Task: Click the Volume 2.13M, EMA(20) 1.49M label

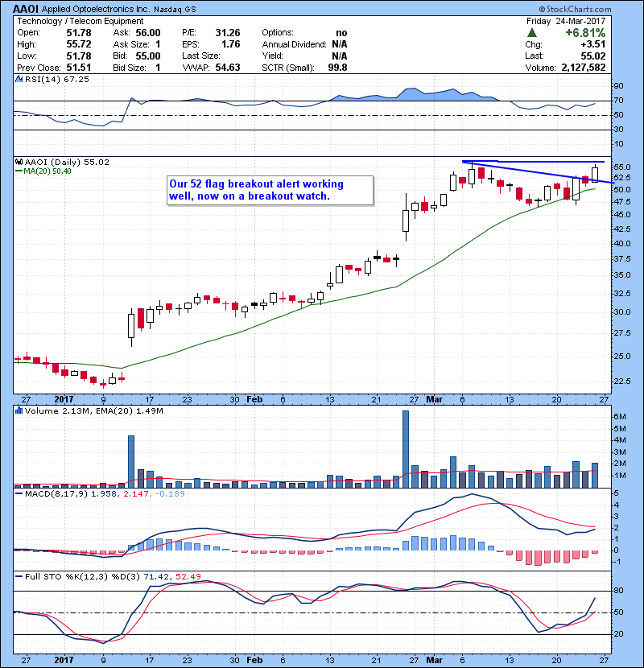Action: coord(93,411)
